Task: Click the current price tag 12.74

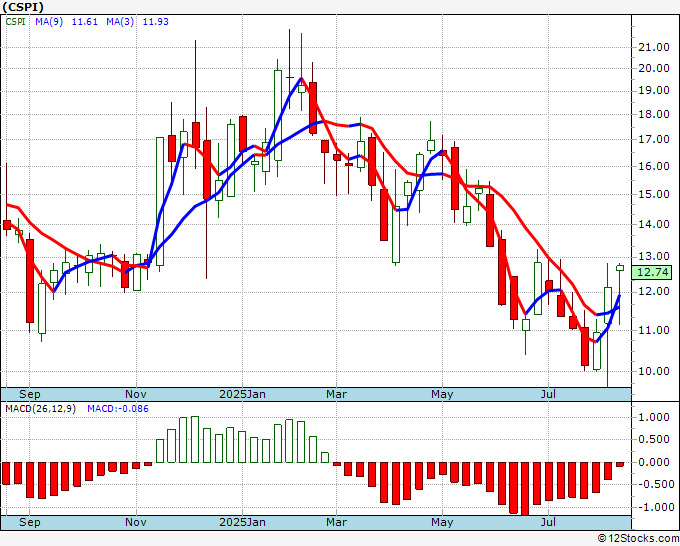Action: 654,272
